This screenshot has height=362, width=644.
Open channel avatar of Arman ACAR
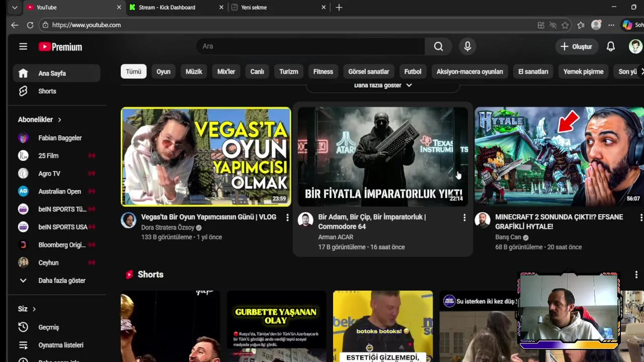pyautogui.click(x=305, y=220)
